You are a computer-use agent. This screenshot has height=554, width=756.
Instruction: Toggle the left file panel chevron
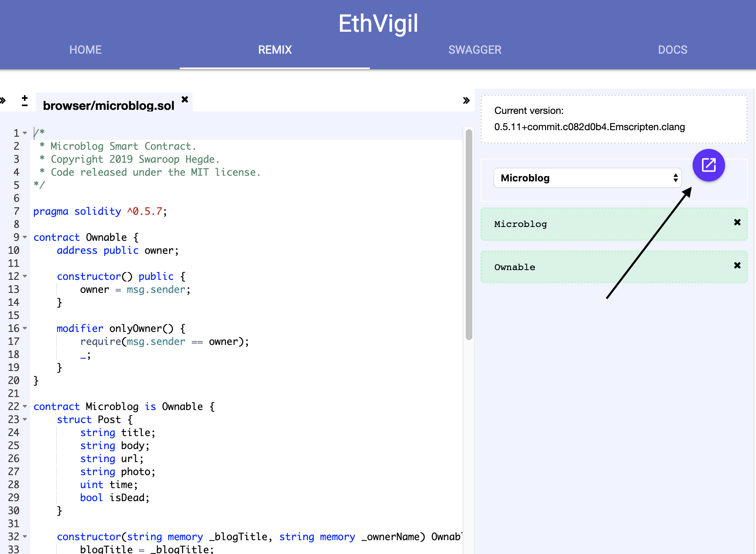point(3,100)
